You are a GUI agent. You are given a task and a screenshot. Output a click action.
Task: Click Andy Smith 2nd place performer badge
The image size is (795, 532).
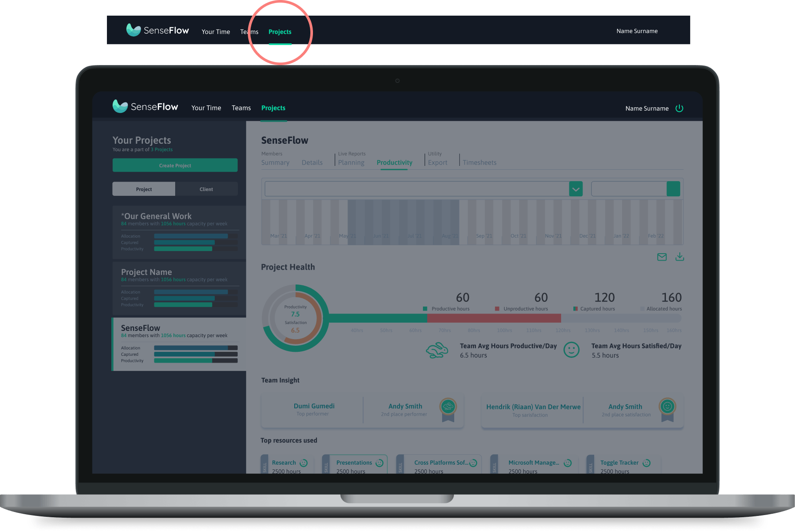pos(448,410)
